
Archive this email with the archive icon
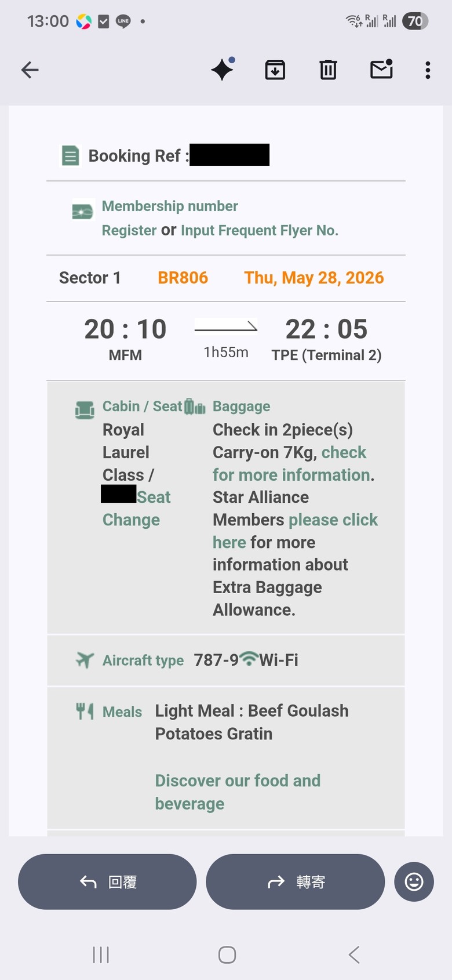275,70
